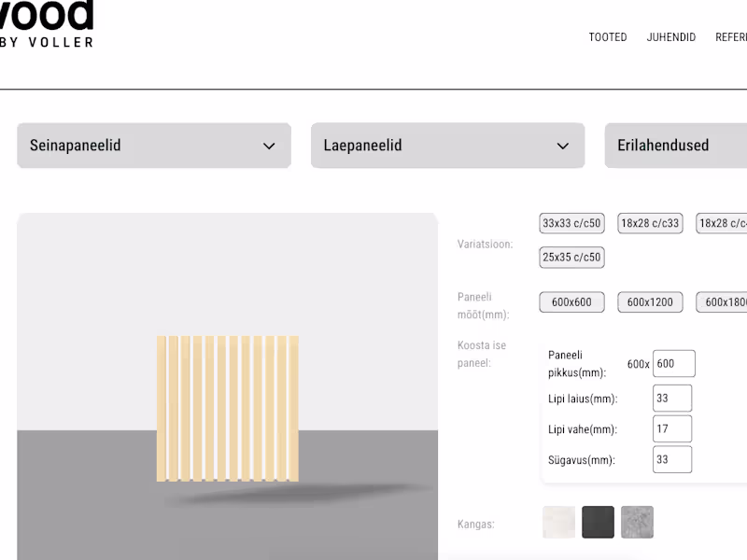The height and width of the screenshot is (560, 747).
Task: Click the Paneeli pikkus input field
Action: [671, 363]
